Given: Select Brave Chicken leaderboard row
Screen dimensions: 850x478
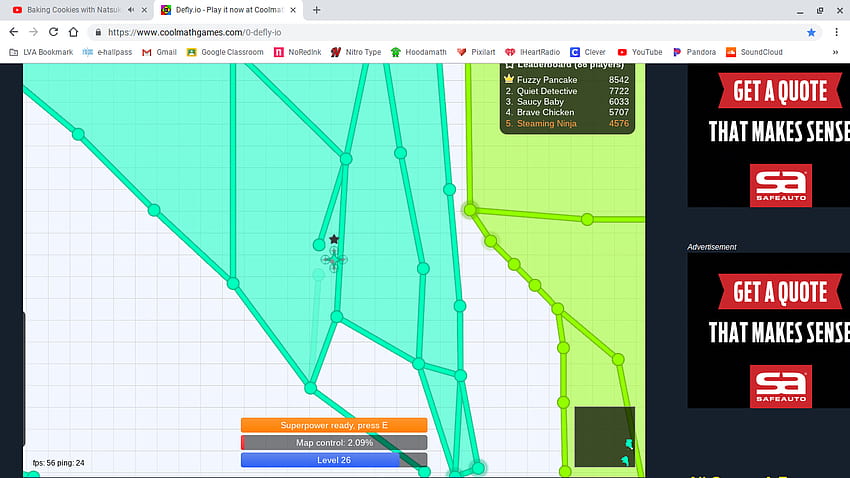Looking at the screenshot, I should pos(566,112).
